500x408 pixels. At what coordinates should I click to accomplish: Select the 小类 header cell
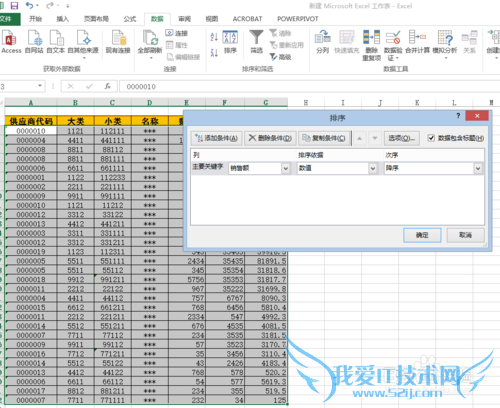tap(113, 121)
